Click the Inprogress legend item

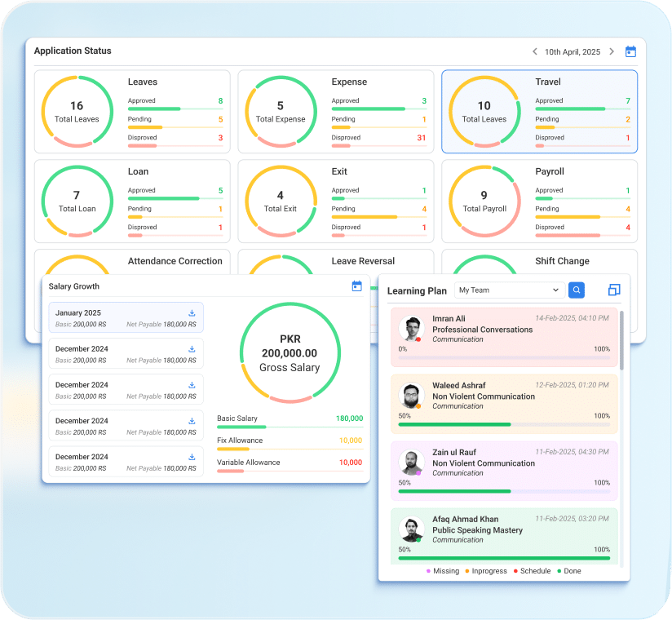click(489, 571)
